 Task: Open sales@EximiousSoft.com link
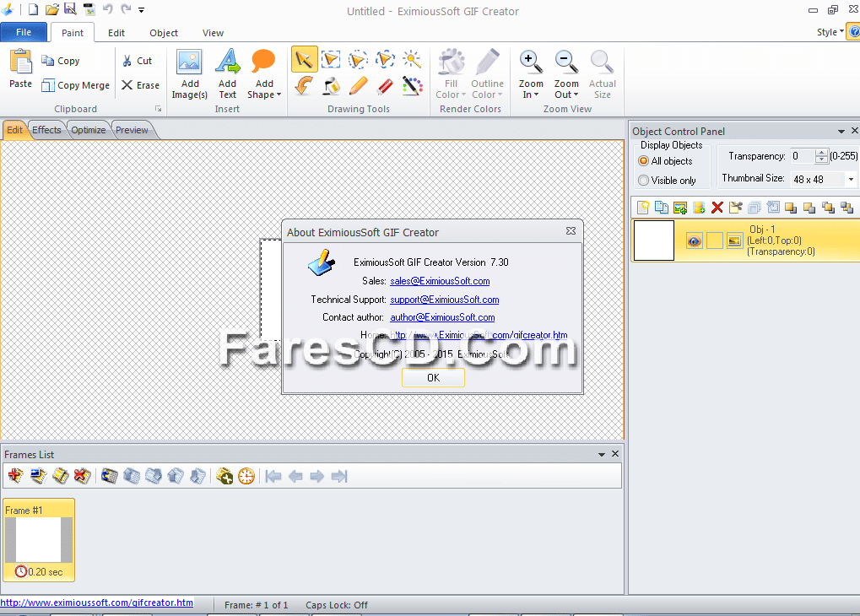tap(440, 281)
